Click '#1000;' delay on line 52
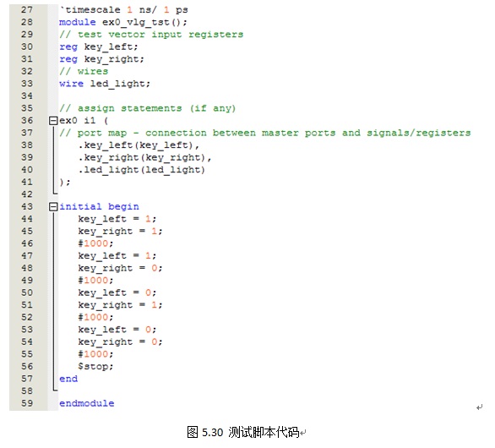This screenshot has width=495, height=448. [x=95, y=318]
